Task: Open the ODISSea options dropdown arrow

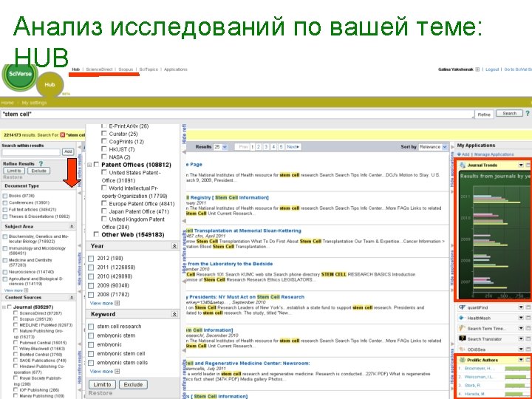Action: pos(521,349)
